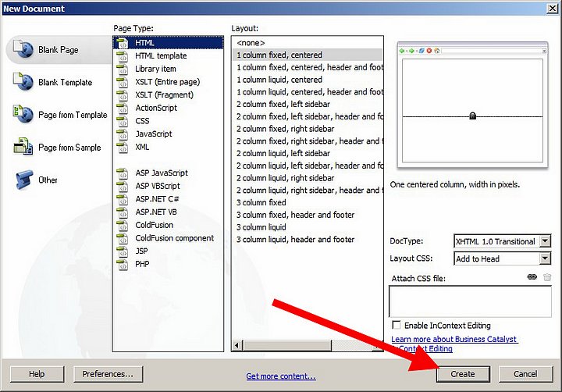The width and height of the screenshot is (562, 392).
Task: Select the JSP file icon
Action: click(x=123, y=251)
